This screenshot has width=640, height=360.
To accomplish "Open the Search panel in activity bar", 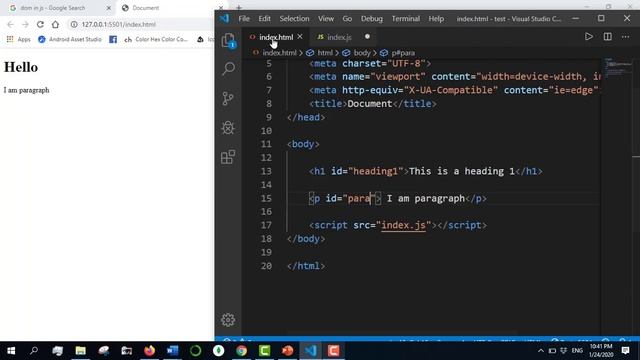I will click(x=228, y=68).
